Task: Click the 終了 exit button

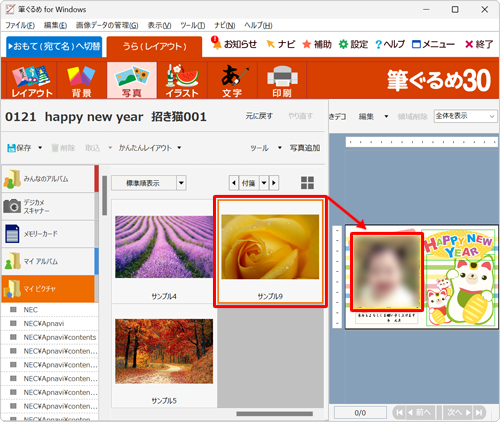Action: 479,44
